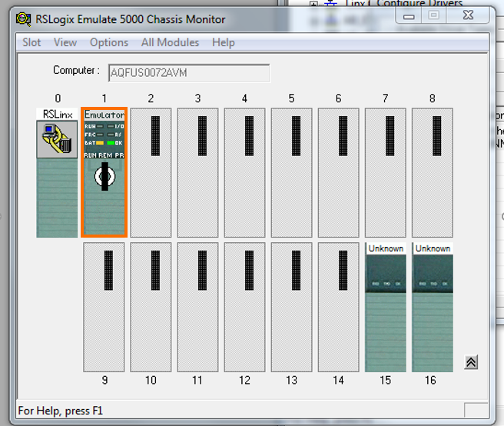Select empty slot 2

pyautogui.click(x=151, y=172)
